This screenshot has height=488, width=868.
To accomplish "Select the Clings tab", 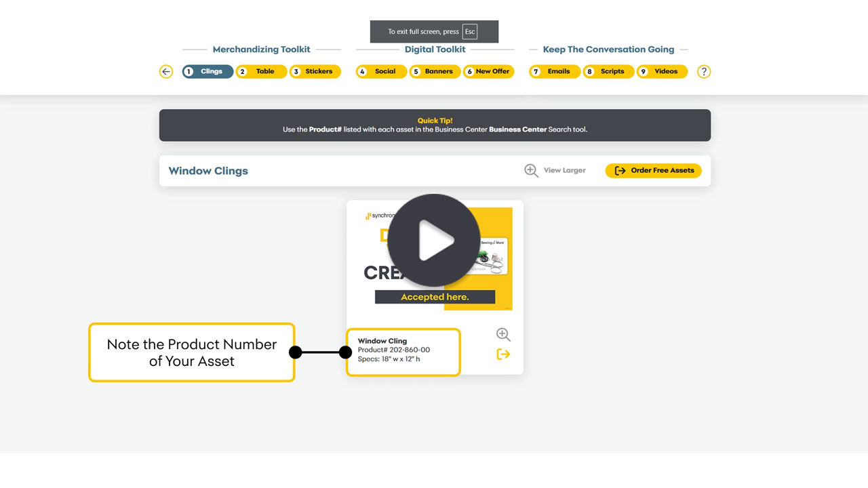I will coord(208,72).
